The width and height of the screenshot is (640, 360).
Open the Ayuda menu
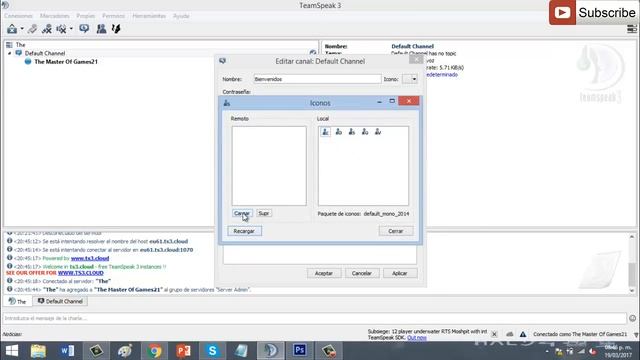coord(181,16)
